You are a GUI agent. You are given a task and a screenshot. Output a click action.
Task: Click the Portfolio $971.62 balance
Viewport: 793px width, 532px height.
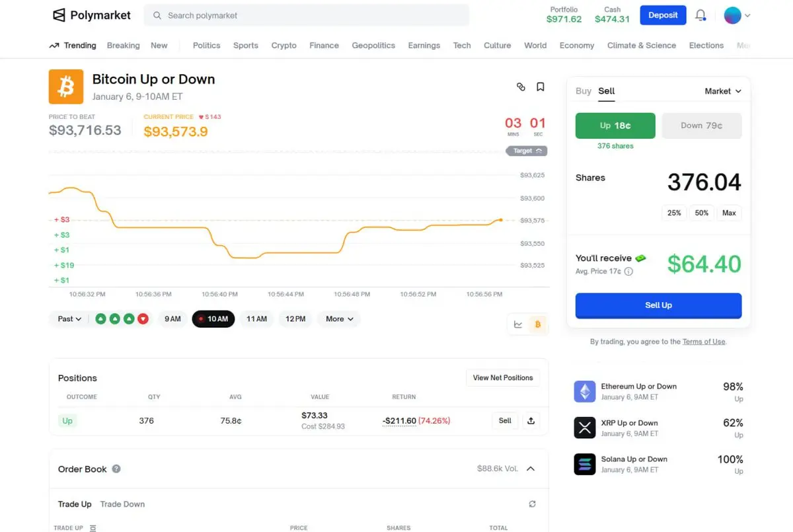pyautogui.click(x=564, y=15)
